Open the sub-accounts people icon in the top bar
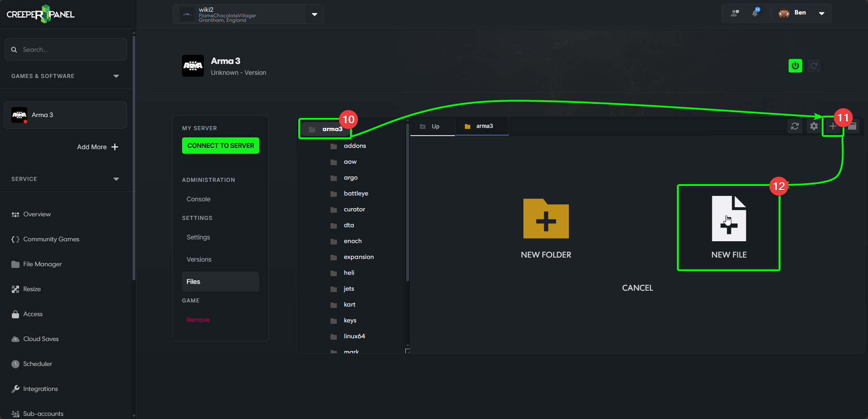The width and height of the screenshot is (868, 419). point(734,13)
